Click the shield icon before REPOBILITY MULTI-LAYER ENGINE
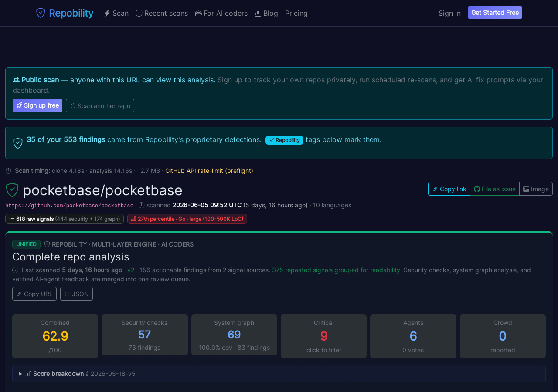558x392 pixels. pos(47,244)
